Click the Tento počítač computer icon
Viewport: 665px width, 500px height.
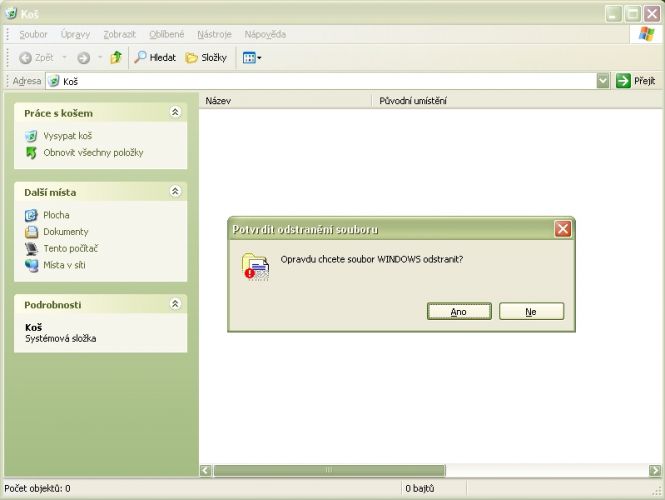point(31,249)
